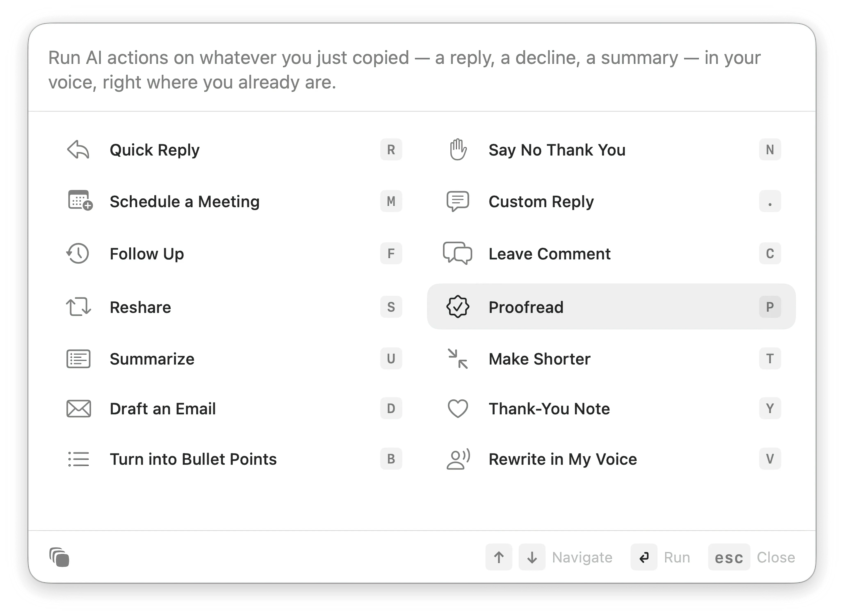The width and height of the screenshot is (844, 616).
Task: Click the Thank-You Note heart icon
Action: (x=458, y=409)
